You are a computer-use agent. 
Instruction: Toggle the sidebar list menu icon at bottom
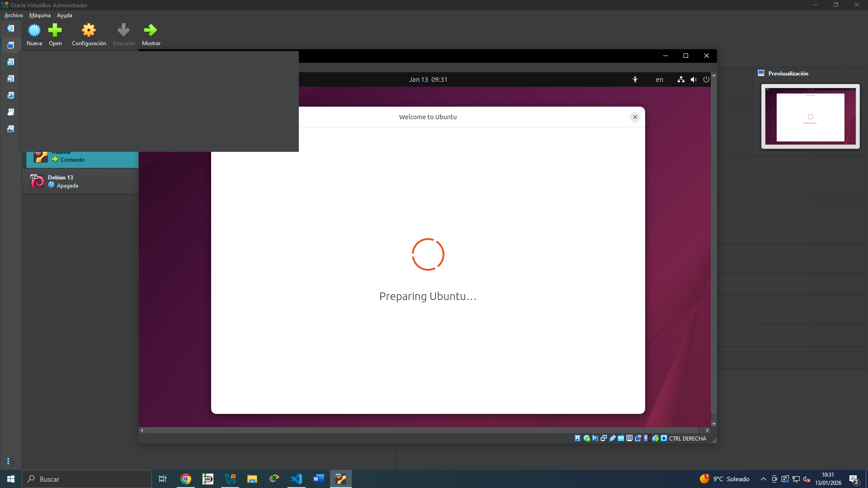click(11, 461)
